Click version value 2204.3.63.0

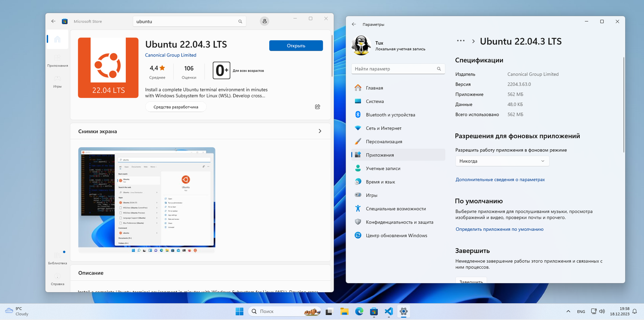tap(519, 85)
